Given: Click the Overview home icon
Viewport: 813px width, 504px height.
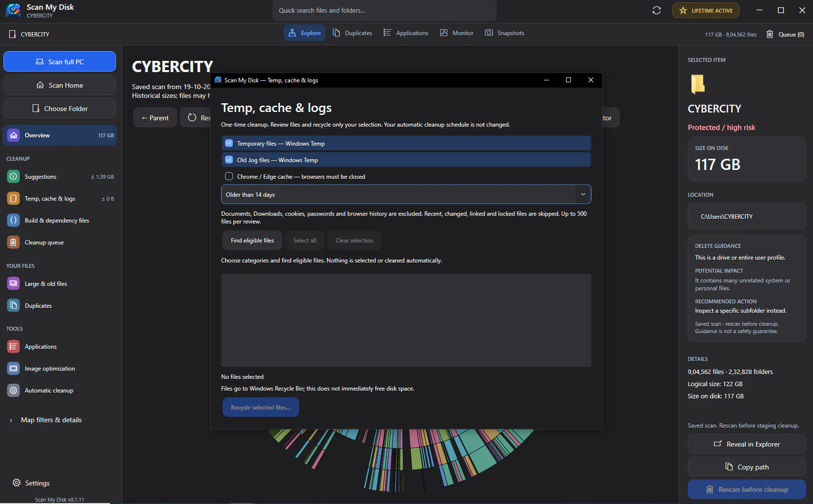Looking at the screenshot, I should tap(14, 135).
